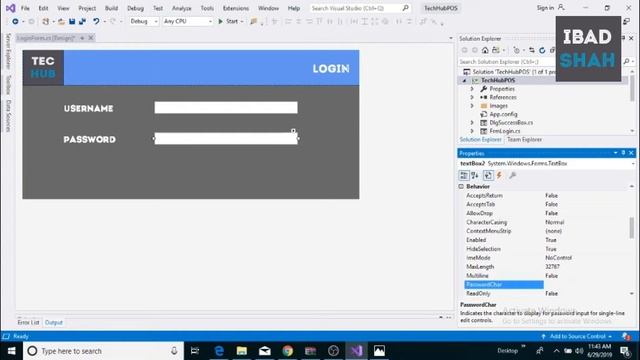Click the Refresh icon in Solution Explorer
Screen dimensions: 640x360
coord(542,50)
